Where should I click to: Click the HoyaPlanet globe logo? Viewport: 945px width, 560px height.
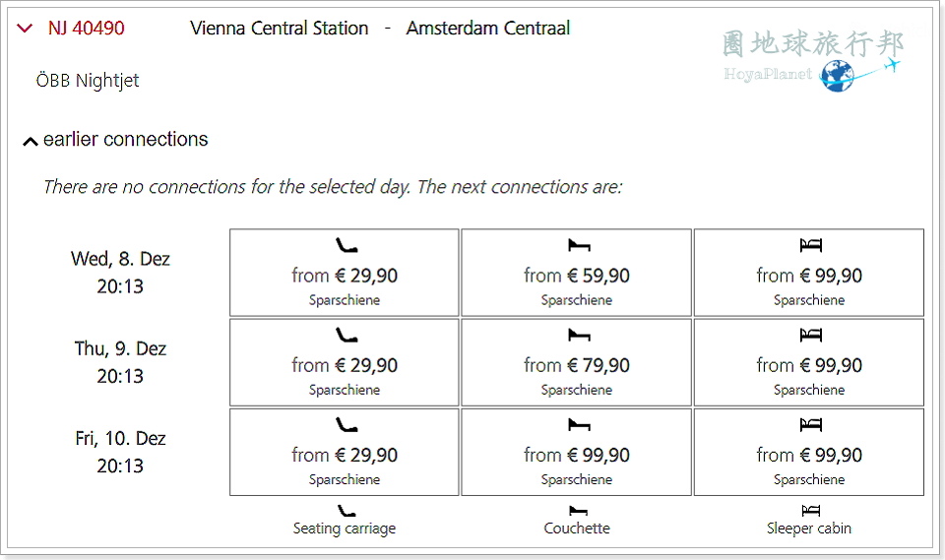coord(837,76)
